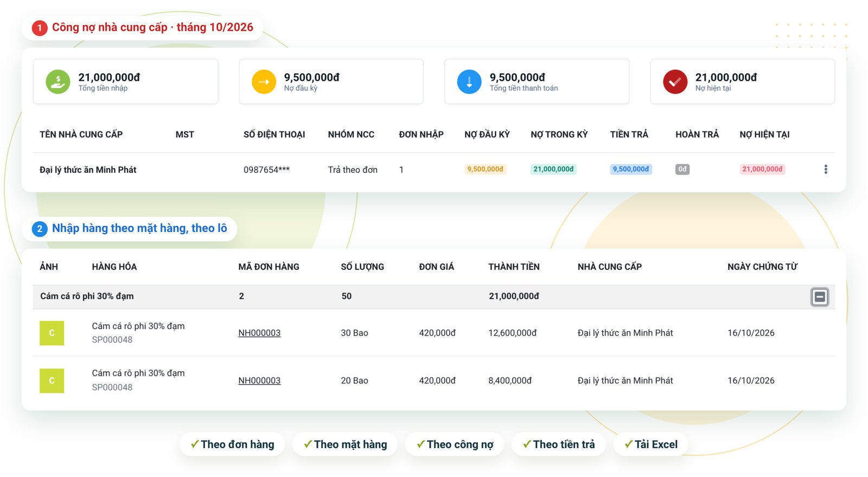Click the green Tổng tiền nhập money icon
The height and width of the screenshot is (477, 868).
(x=58, y=82)
